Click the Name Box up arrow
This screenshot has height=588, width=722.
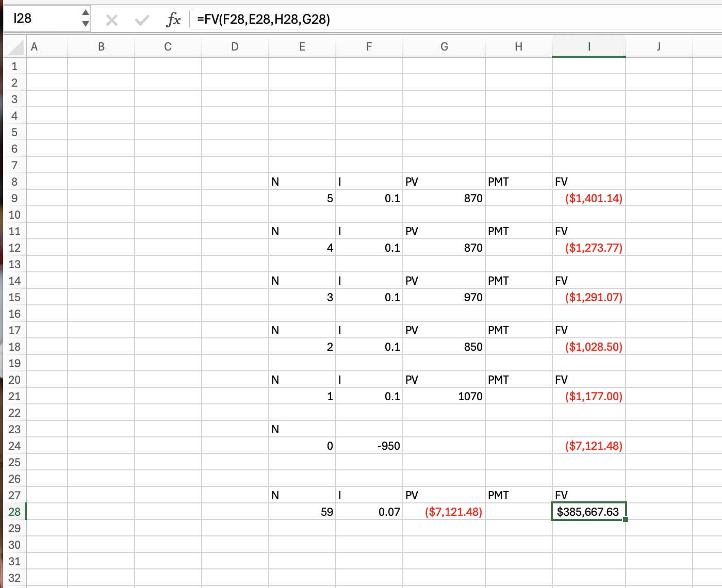point(86,13)
